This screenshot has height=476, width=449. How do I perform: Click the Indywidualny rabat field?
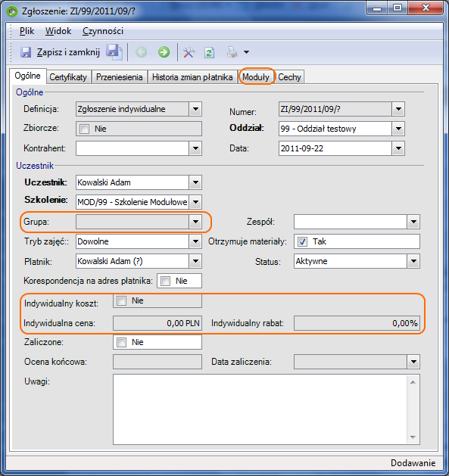[357, 323]
